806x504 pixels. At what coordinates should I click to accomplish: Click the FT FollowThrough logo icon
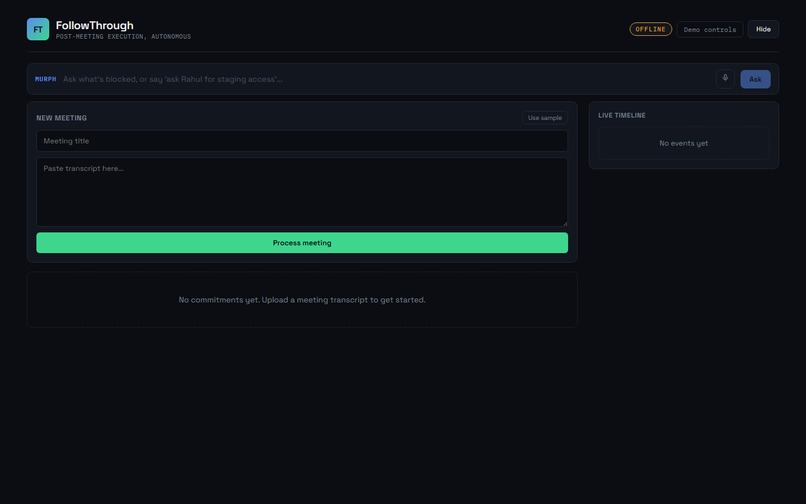pyautogui.click(x=38, y=29)
